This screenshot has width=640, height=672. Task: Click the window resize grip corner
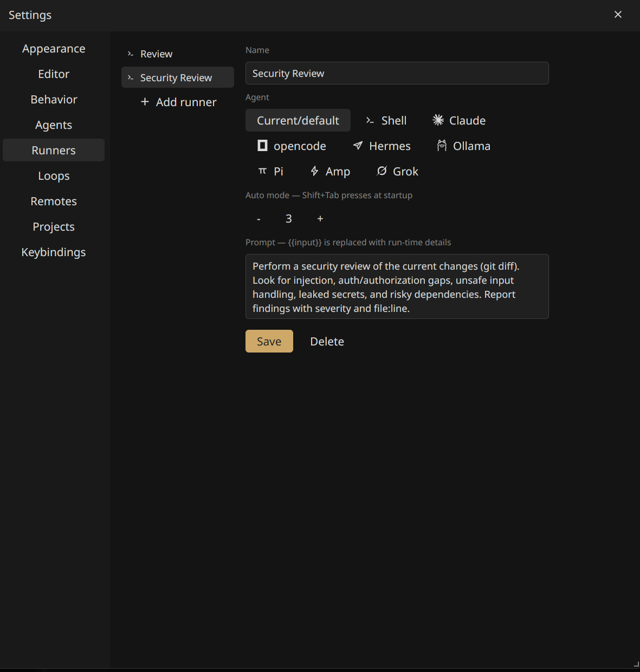(x=636, y=664)
